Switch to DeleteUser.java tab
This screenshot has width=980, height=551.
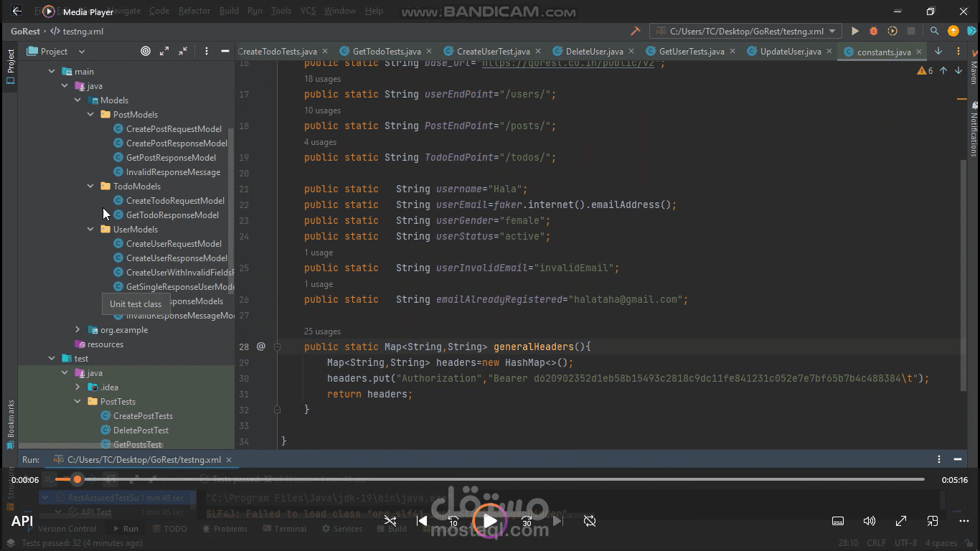(x=594, y=52)
